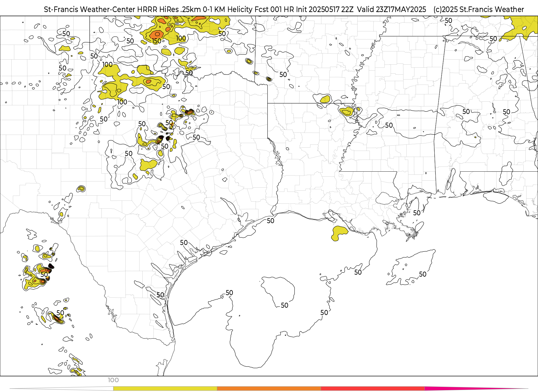
Task: Click 'Valid 23Z17MAY2025' in the title
Action: tap(392, 10)
